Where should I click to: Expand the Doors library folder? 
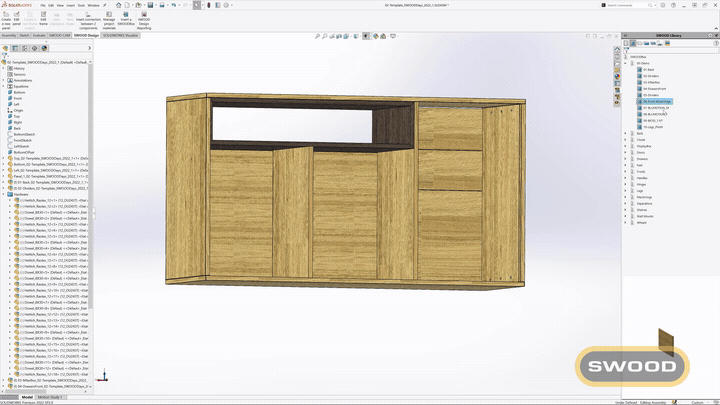tap(625, 152)
